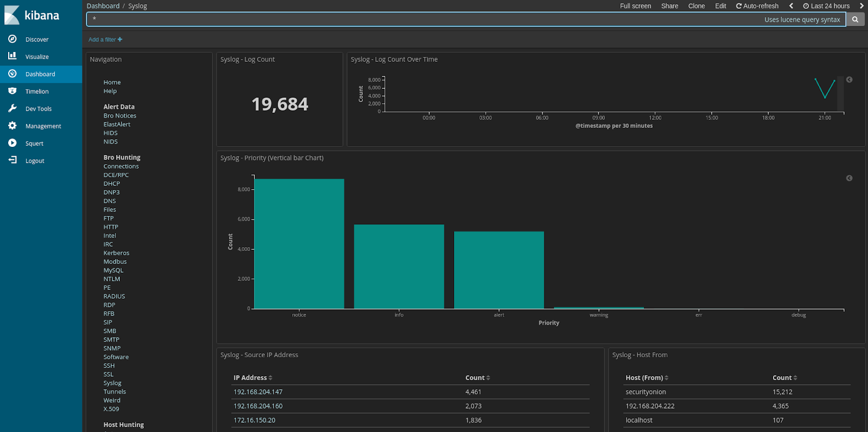The image size is (868, 432).
Task: Open RADIUS navigation link
Action: [114, 296]
